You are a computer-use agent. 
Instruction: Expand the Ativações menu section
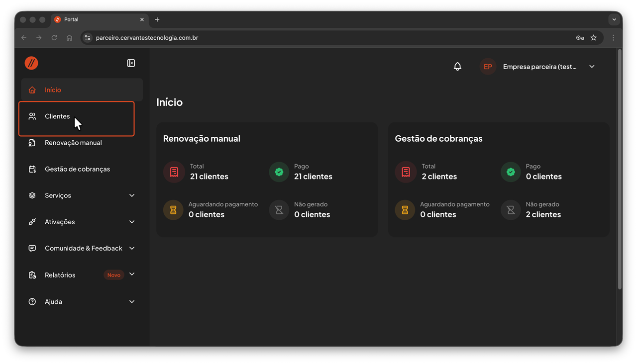(131, 222)
